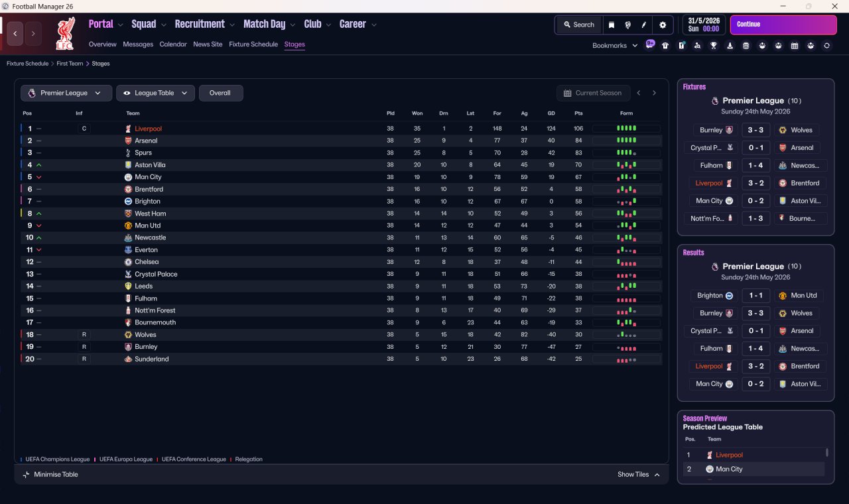The image size is (849, 504).
Task: Click the exclamation document icon in bookmarks bar
Action: click(681, 46)
